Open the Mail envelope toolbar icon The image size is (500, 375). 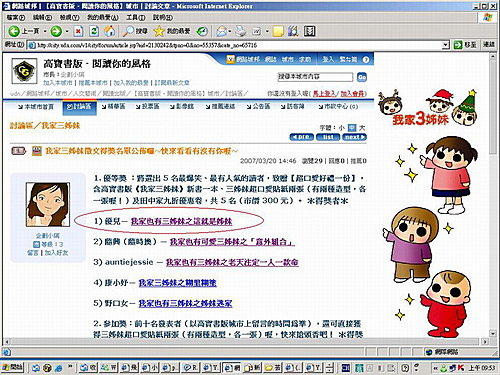tap(221, 31)
